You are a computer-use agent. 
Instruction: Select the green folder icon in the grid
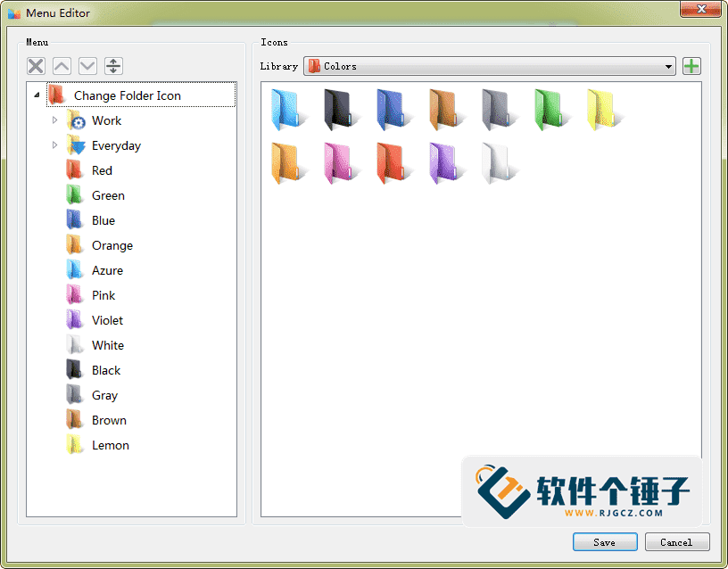tap(550, 107)
